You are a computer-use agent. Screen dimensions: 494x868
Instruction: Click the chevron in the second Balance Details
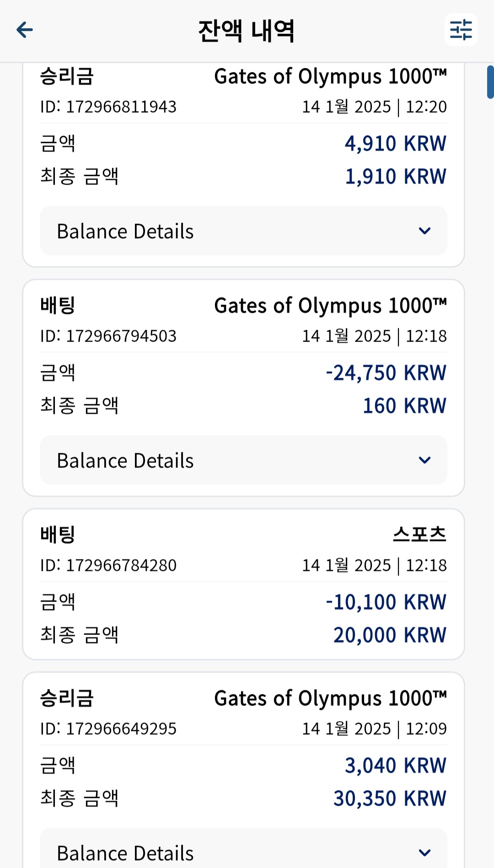tap(425, 460)
